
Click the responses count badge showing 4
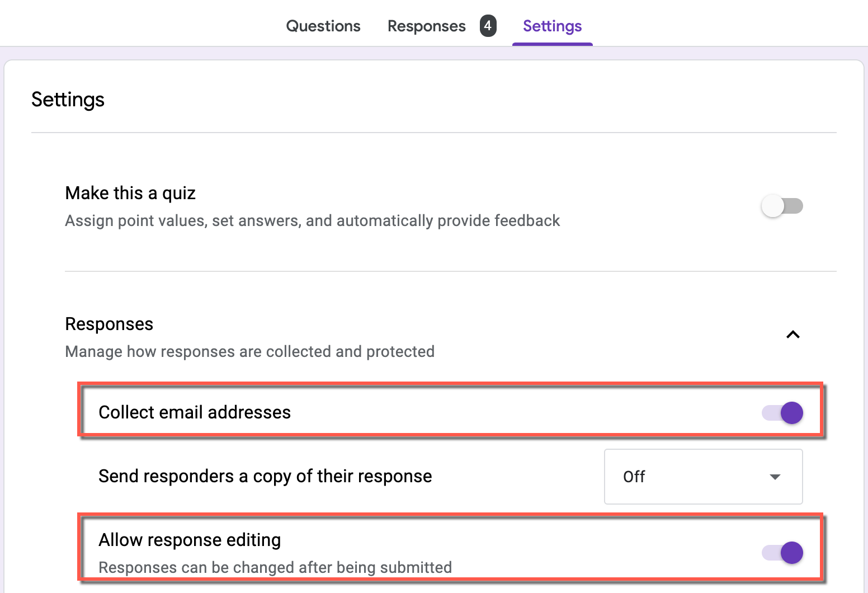pyautogui.click(x=488, y=26)
